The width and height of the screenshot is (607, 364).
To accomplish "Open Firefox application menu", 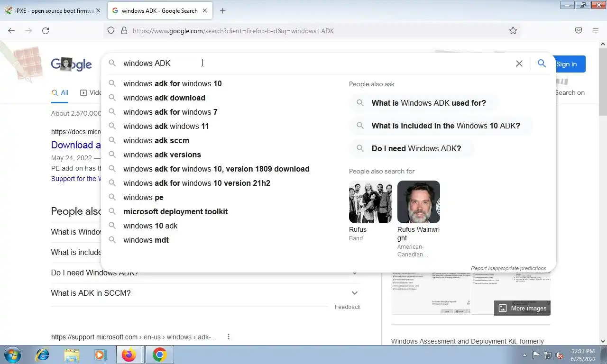I will coord(596,31).
